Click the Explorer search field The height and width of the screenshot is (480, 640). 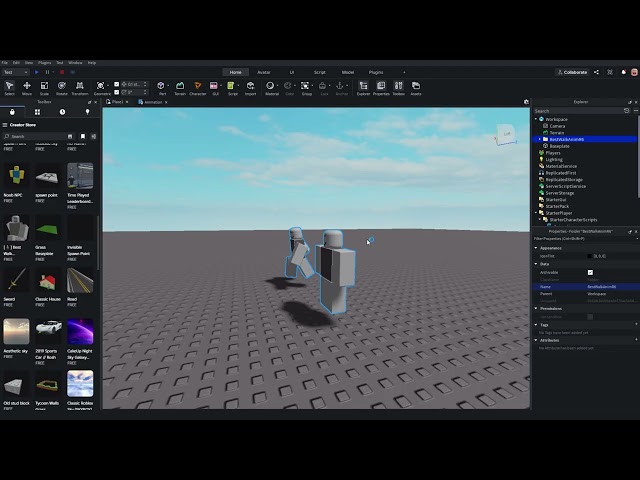point(577,111)
